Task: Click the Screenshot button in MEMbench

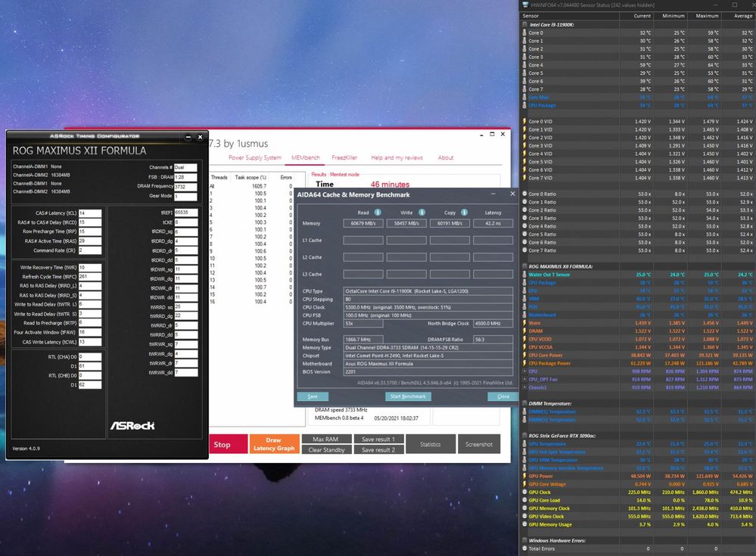Action: click(x=479, y=444)
